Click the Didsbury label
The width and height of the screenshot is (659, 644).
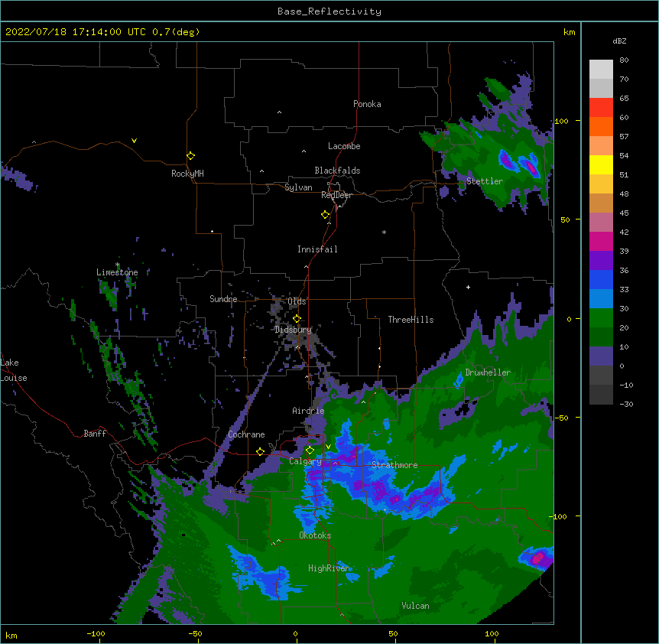[294, 330]
